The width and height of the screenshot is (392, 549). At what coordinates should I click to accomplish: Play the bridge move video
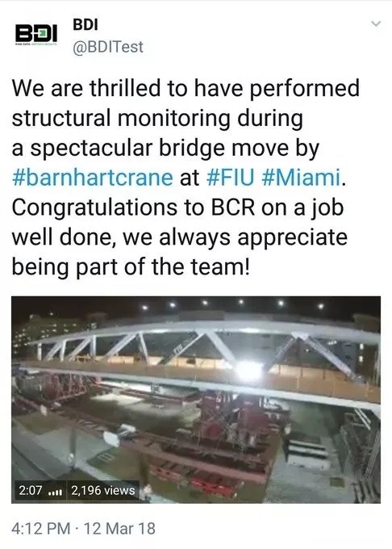[196, 400]
